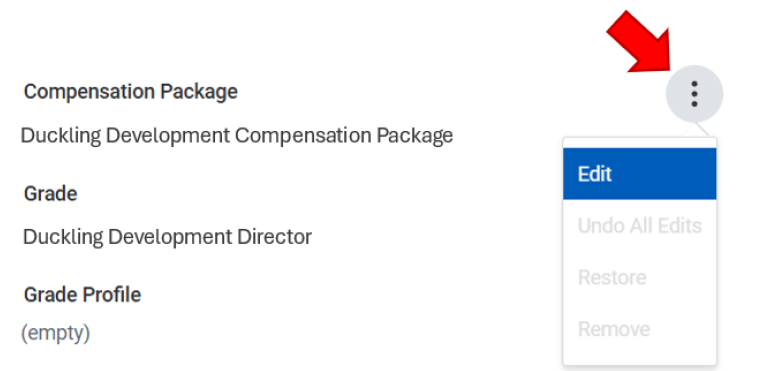Viewport: 772px width, 371px height.
Task: Click the word Duckling in the Grade value
Action: point(63,237)
